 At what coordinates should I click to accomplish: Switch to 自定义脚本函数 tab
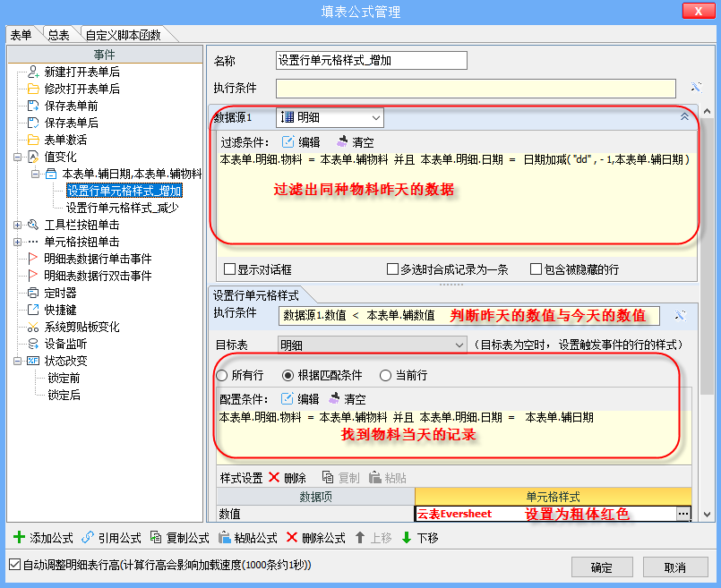coord(123,35)
